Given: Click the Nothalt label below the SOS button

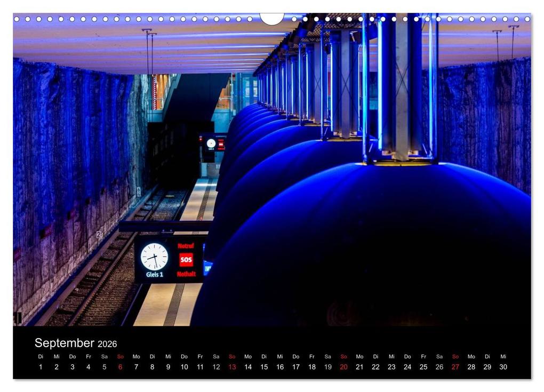Looking at the screenshot, I should (x=187, y=274).
